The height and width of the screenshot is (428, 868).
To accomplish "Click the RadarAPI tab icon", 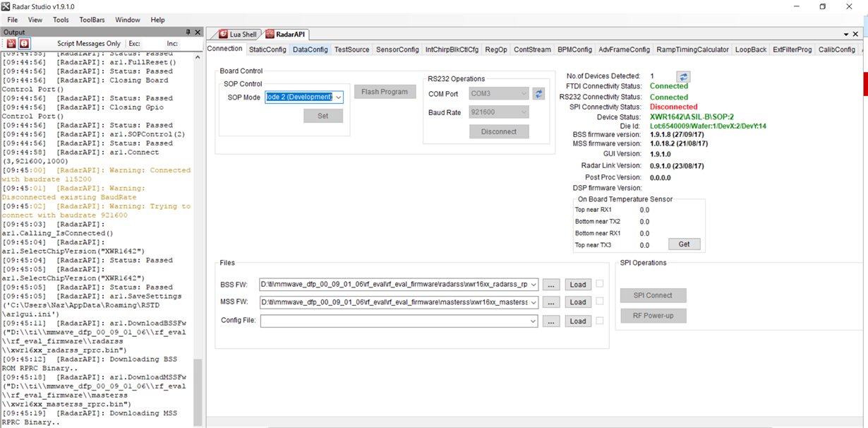I will coord(270,34).
